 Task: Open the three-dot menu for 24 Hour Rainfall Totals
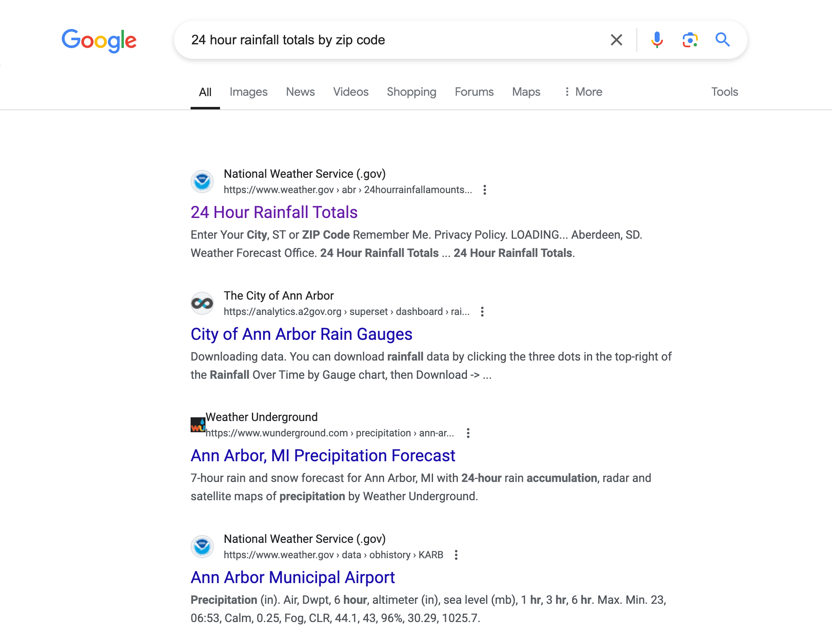(484, 190)
